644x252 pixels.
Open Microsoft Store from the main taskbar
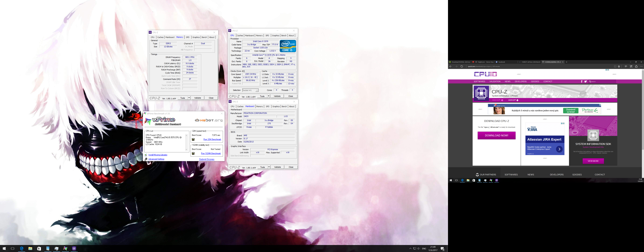(39, 248)
